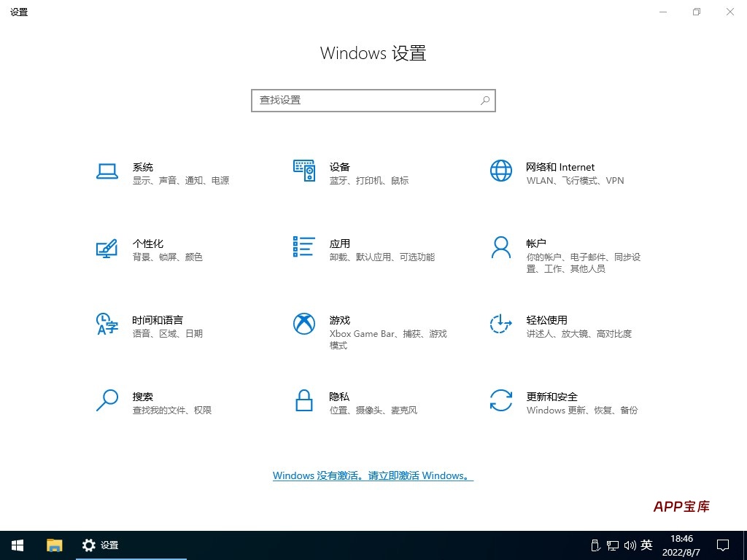Click the 隐私 title text
Image resolution: width=747 pixels, height=560 pixels.
coord(340,397)
